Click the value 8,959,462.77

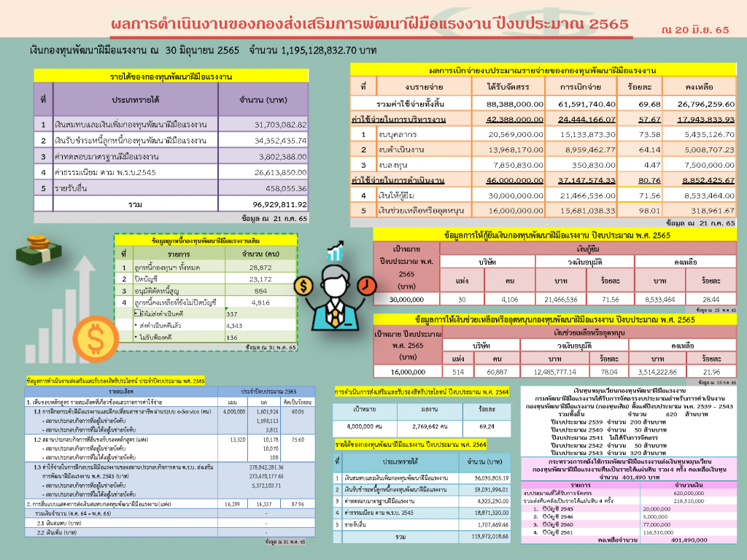[x=590, y=150]
